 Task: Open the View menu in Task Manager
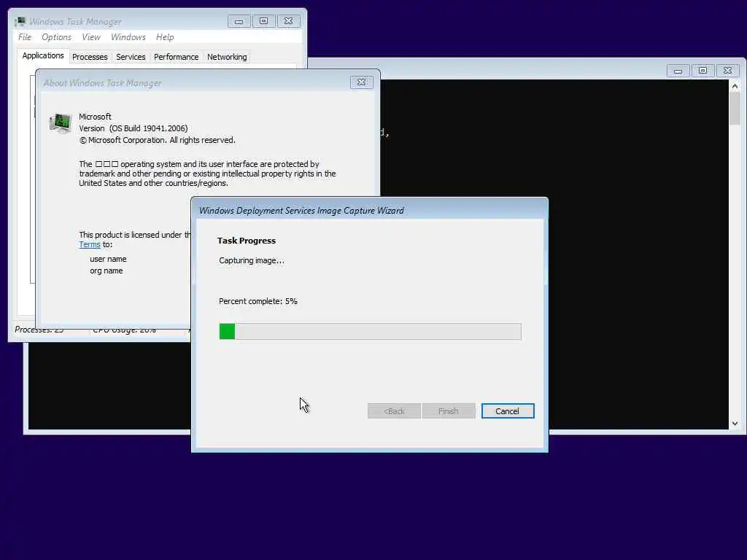(91, 37)
